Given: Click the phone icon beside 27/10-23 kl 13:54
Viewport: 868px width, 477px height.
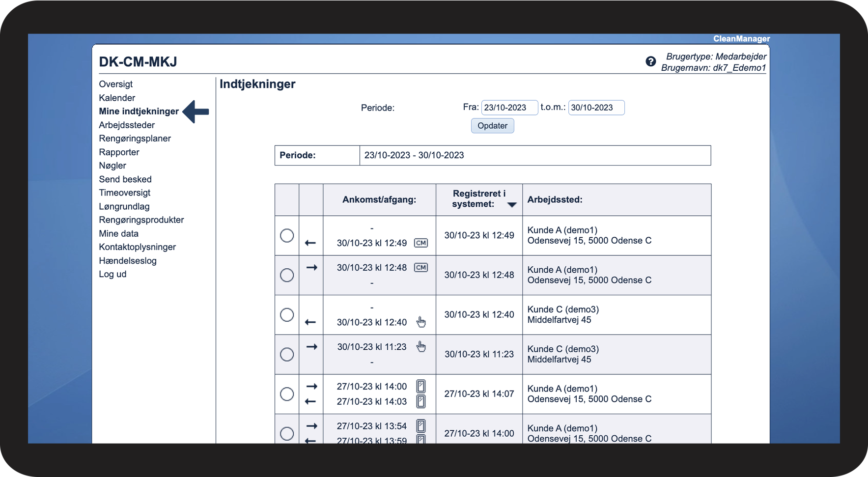Looking at the screenshot, I should pyautogui.click(x=421, y=426).
